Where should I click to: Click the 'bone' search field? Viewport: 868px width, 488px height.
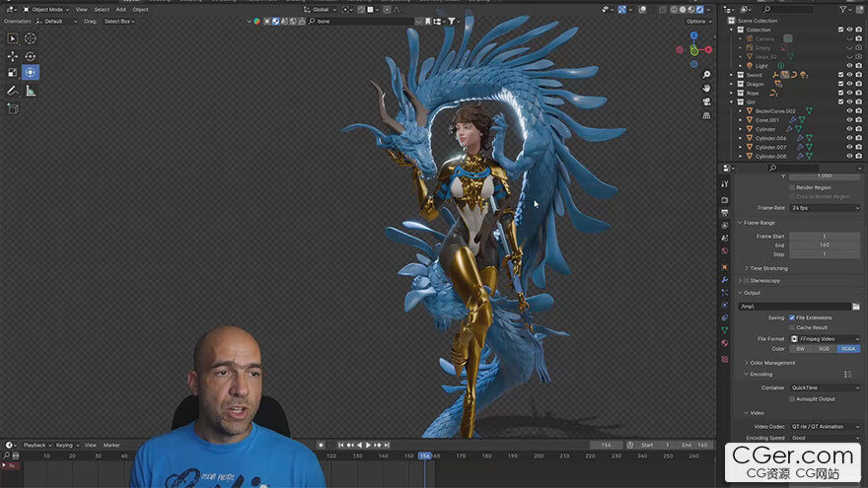point(361,22)
